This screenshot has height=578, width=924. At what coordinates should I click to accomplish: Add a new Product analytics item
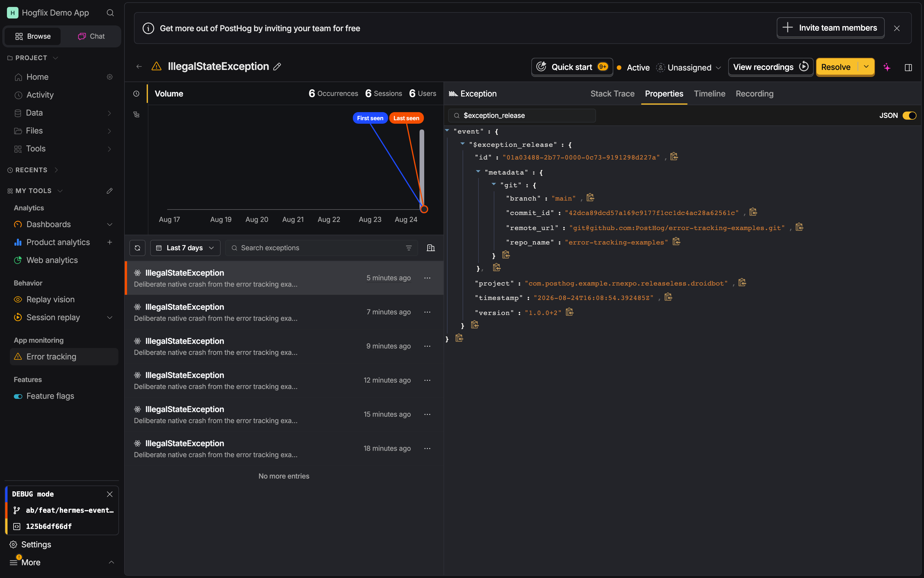(110, 242)
